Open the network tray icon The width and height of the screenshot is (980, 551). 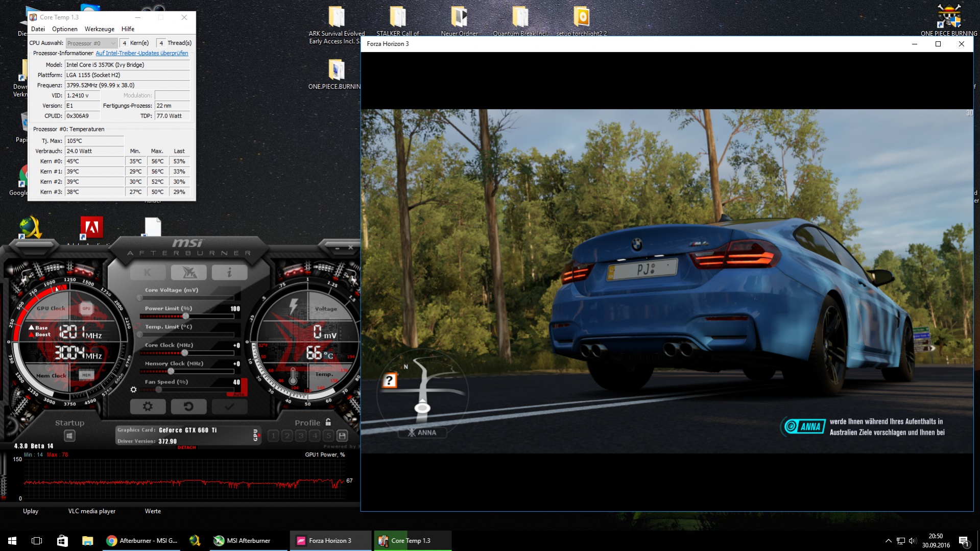click(x=901, y=541)
